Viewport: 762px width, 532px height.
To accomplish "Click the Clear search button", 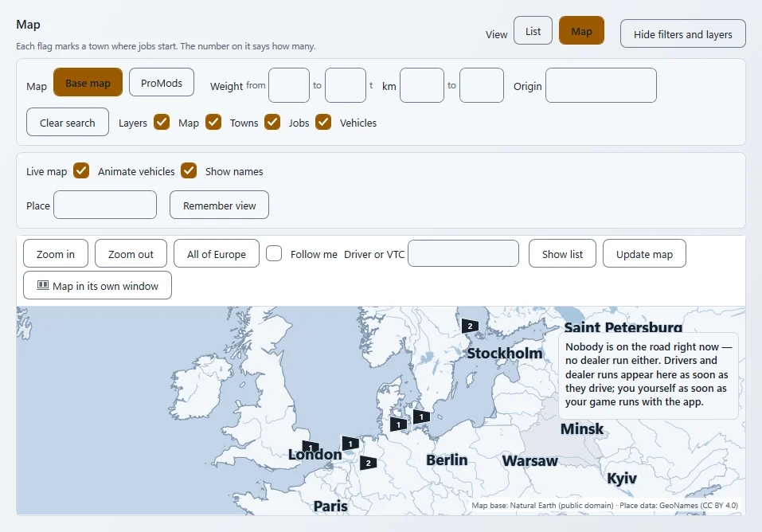I will pyautogui.click(x=68, y=122).
